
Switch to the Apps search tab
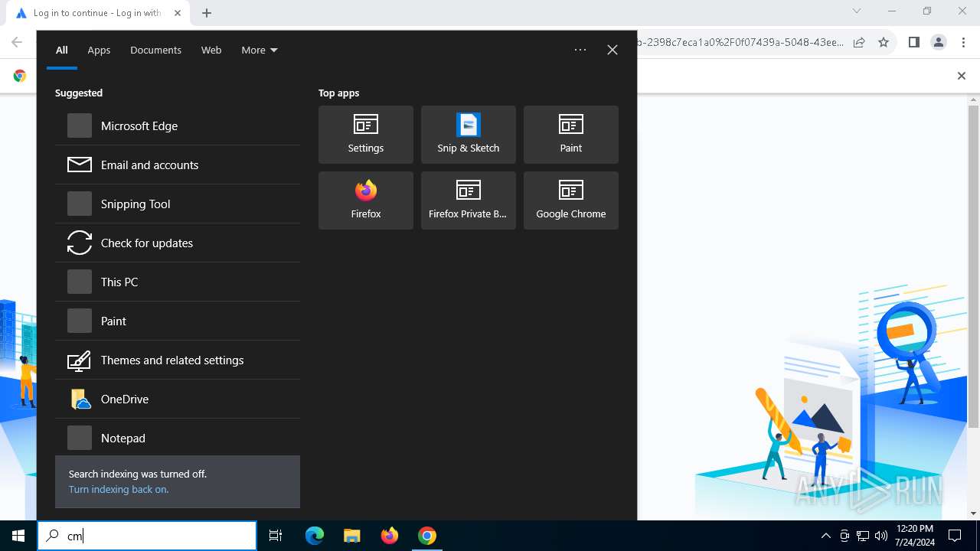click(99, 50)
